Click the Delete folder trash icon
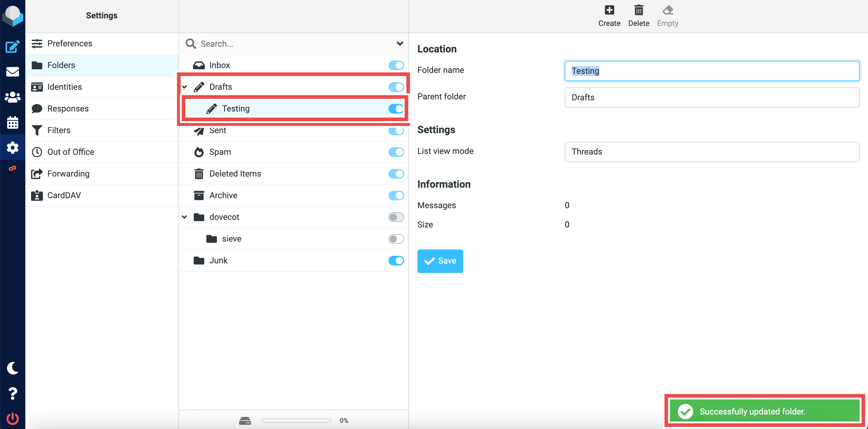Screen dimensions: 868x429 638,15
